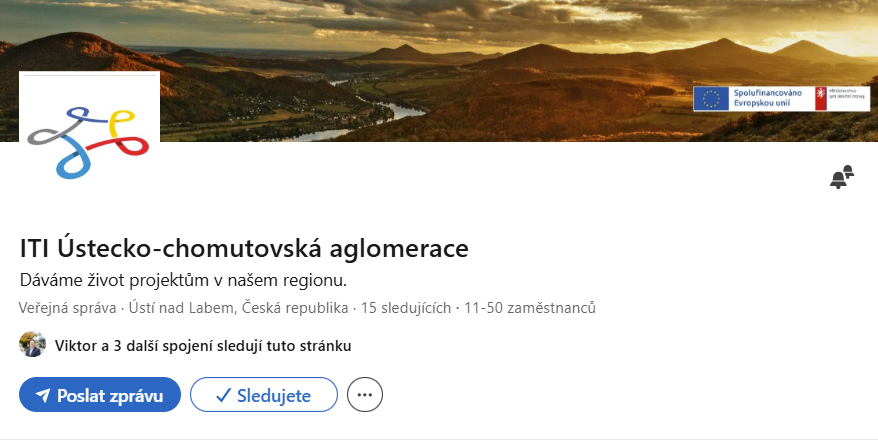Open the landscape cover banner image
Screen dimensions: 878x440
coord(439,71)
